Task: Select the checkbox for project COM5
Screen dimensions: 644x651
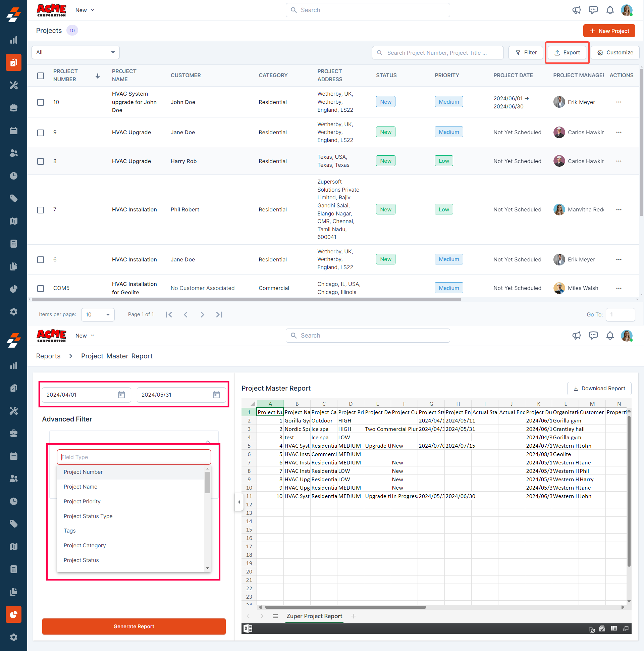Action: (x=41, y=288)
